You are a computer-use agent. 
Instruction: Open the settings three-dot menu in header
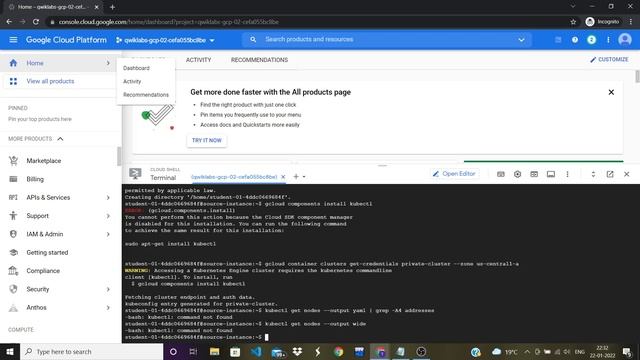pos(608,40)
